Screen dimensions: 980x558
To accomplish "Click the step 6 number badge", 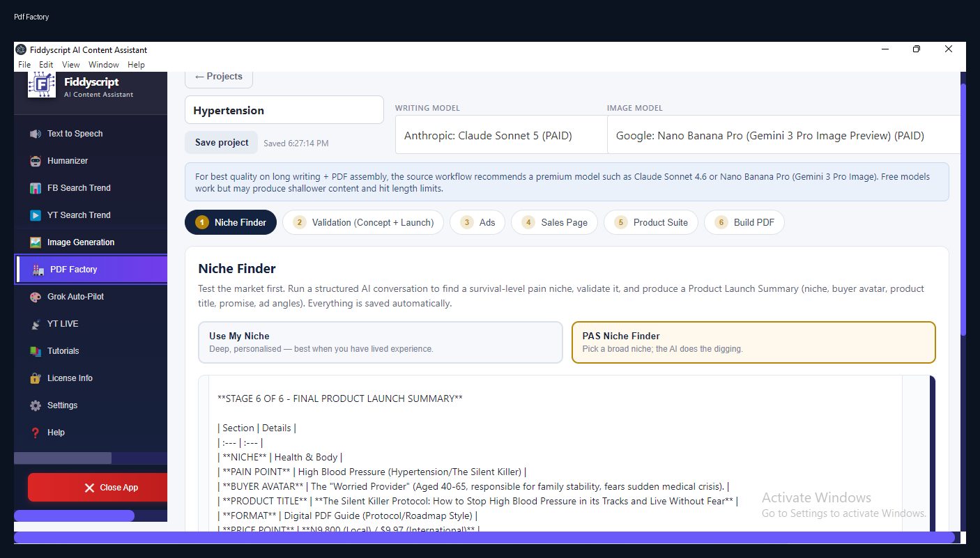I will point(721,222).
